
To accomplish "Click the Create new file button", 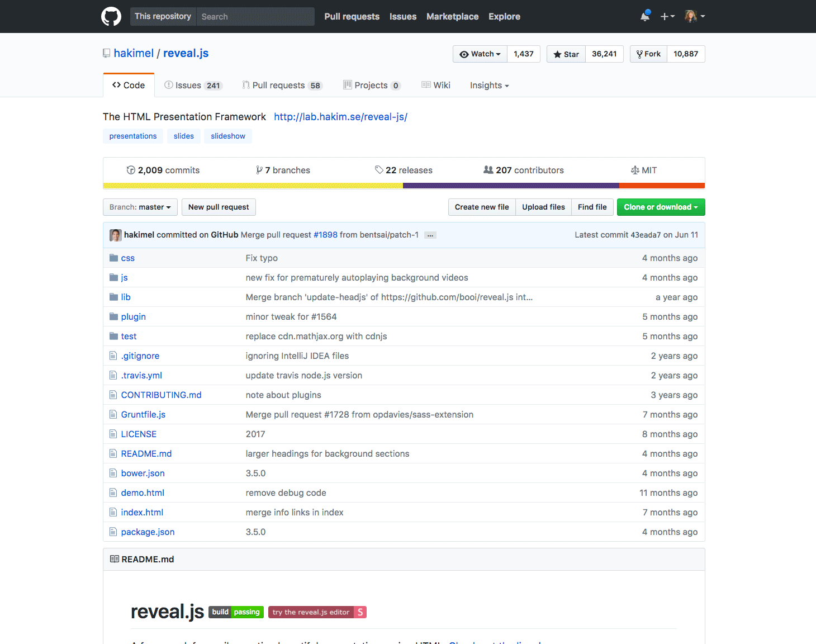I will (481, 207).
